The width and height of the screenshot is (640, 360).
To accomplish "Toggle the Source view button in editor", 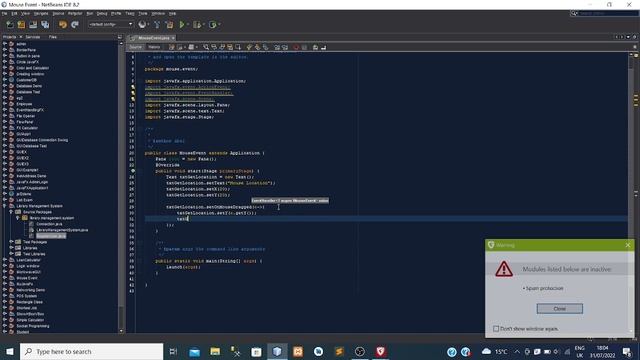I will tap(136, 47).
